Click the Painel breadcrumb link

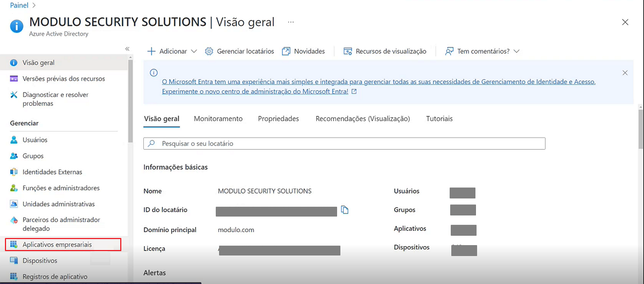click(19, 5)
